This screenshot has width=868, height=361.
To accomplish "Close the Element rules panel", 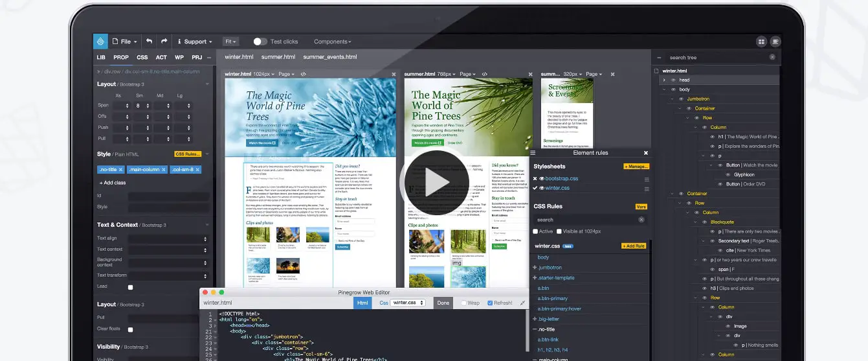I will tap(645, 153).
